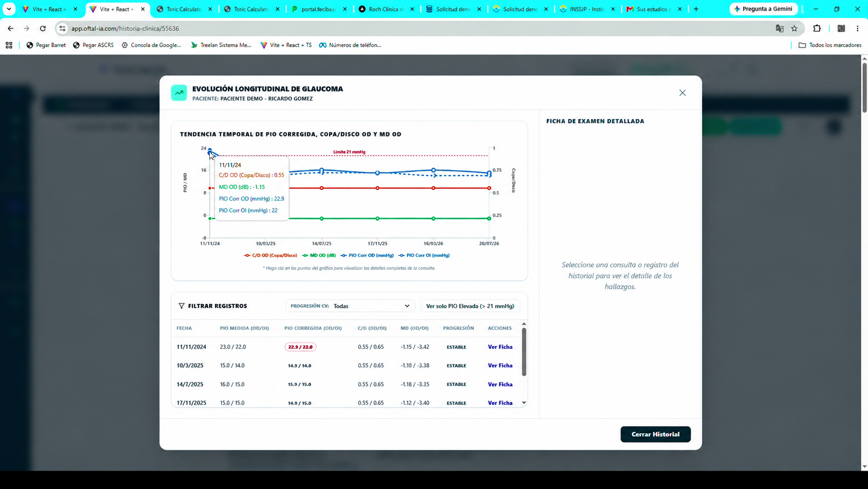Click the records table scroll down arrow

click(x=524, y=403)
